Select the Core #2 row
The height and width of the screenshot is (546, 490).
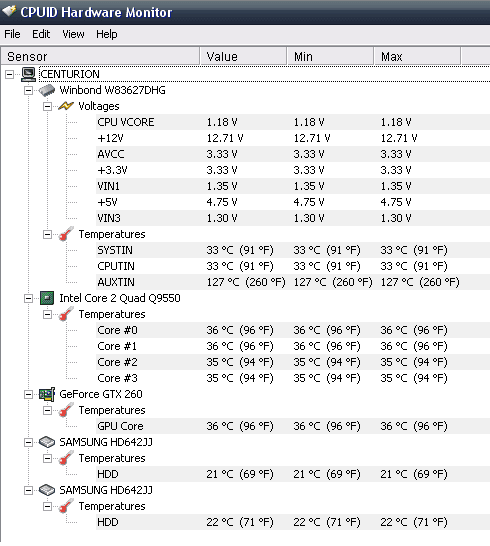click(x=293, y=362)
